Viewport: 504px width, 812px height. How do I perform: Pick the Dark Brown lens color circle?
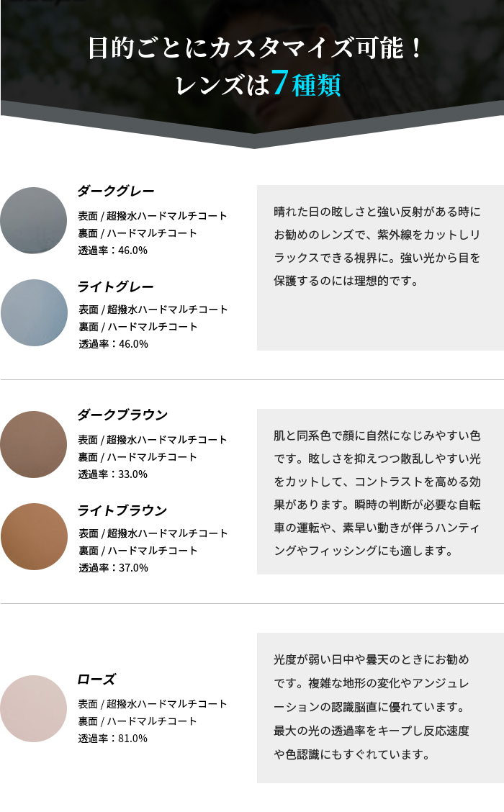pyautogui.click(x=34, y=444)
